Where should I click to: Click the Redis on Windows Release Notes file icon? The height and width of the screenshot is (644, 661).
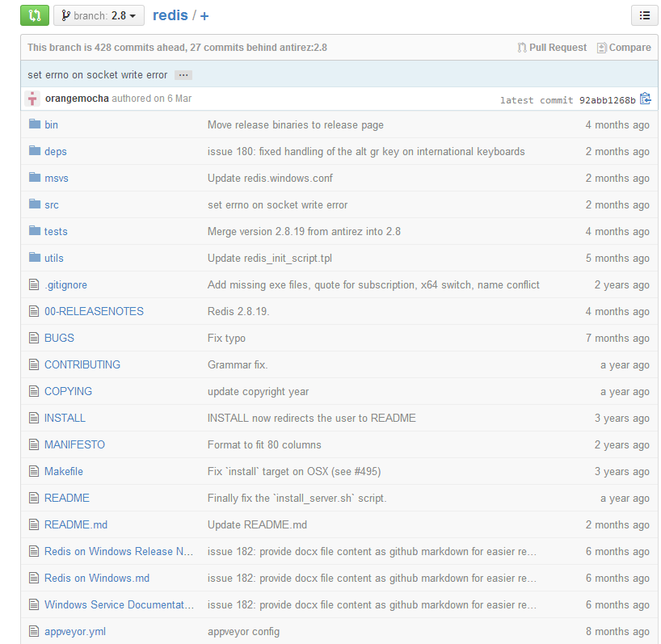[x=34, y=551]
